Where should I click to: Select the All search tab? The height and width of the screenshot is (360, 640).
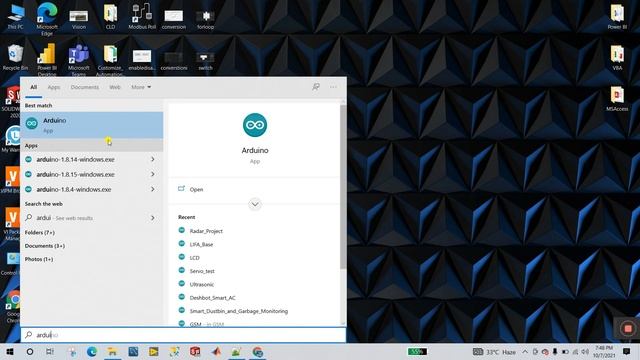point(33,87)
